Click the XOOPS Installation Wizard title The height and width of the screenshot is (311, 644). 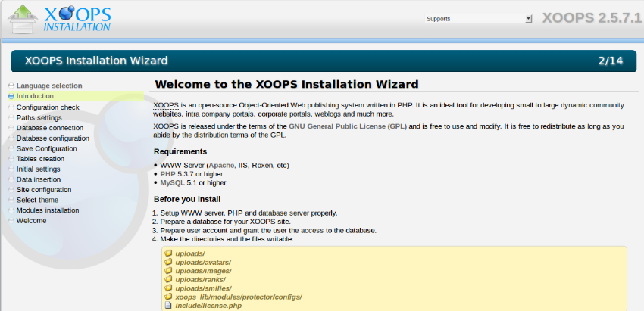pos(96,61)
